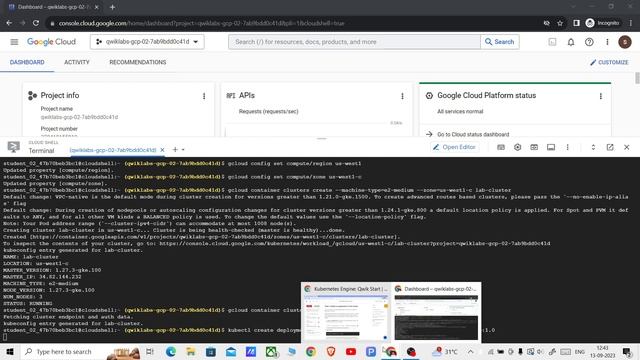Viewport: 640px width, 360px height.
Task: Open the Google Cloud navigation hamburger menu
Action: tap(14, 42)
